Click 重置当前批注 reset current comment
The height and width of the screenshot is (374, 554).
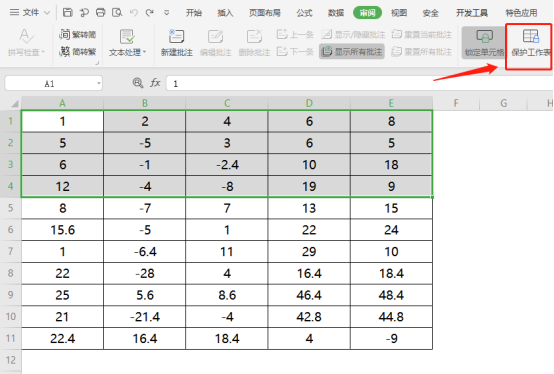[x=422, y=34]
